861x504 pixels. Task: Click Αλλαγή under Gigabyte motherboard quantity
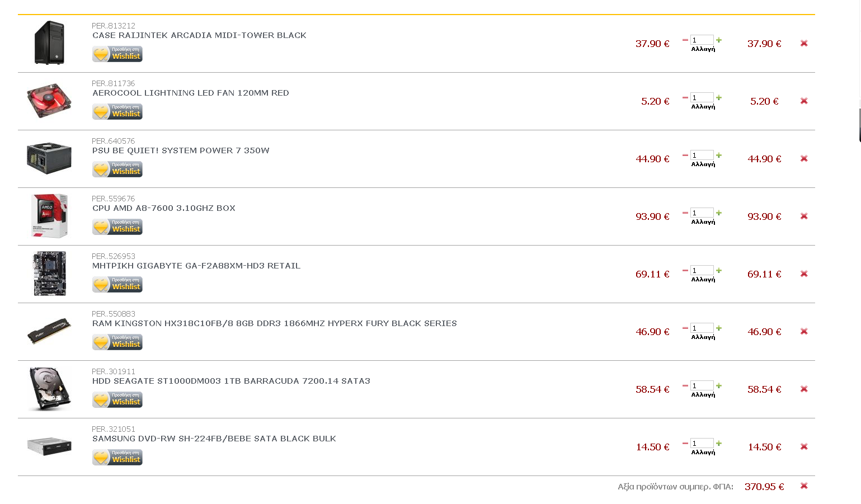703,280
